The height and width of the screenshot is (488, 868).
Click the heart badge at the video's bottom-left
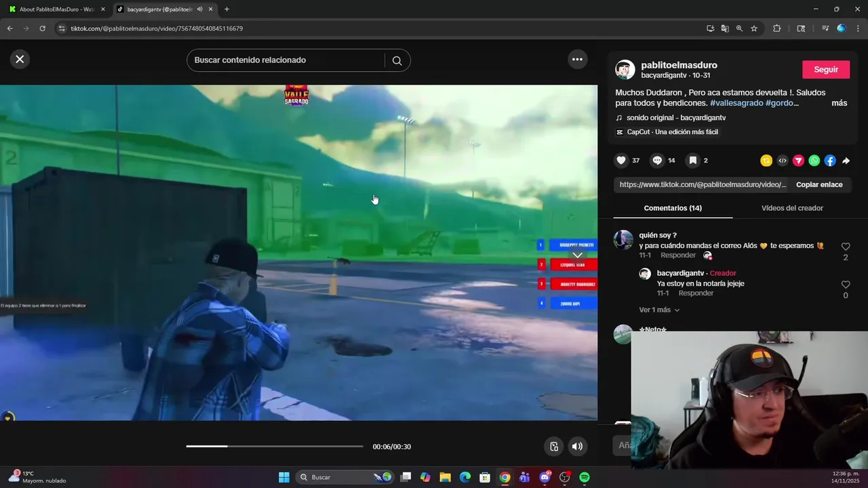tap(8, 418)
